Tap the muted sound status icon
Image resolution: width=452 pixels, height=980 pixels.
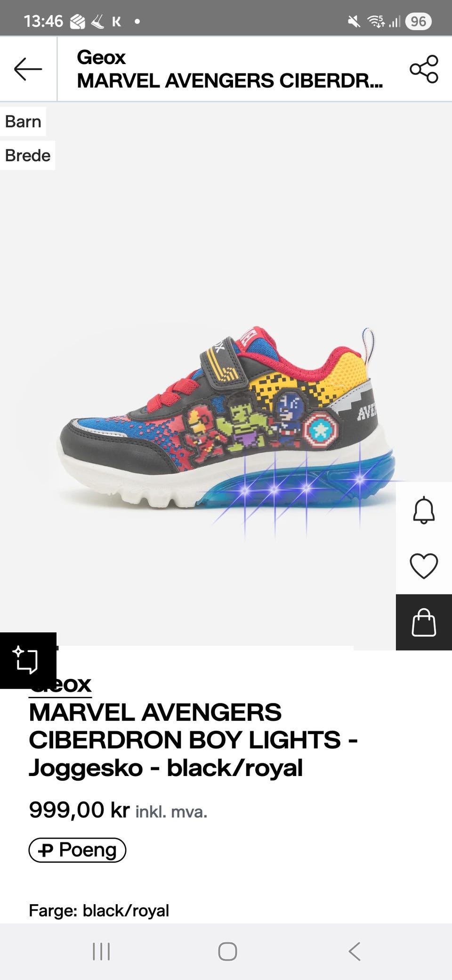pos(354,21)
